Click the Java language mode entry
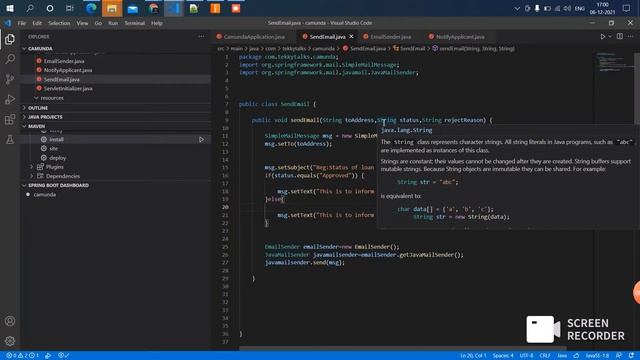 (x=562, y=356)
